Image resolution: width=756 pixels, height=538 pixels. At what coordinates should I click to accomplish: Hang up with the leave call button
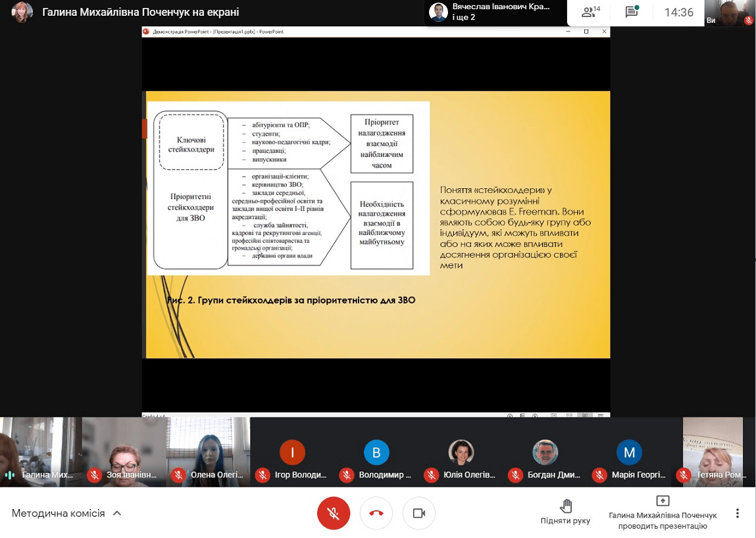point(376,513)
